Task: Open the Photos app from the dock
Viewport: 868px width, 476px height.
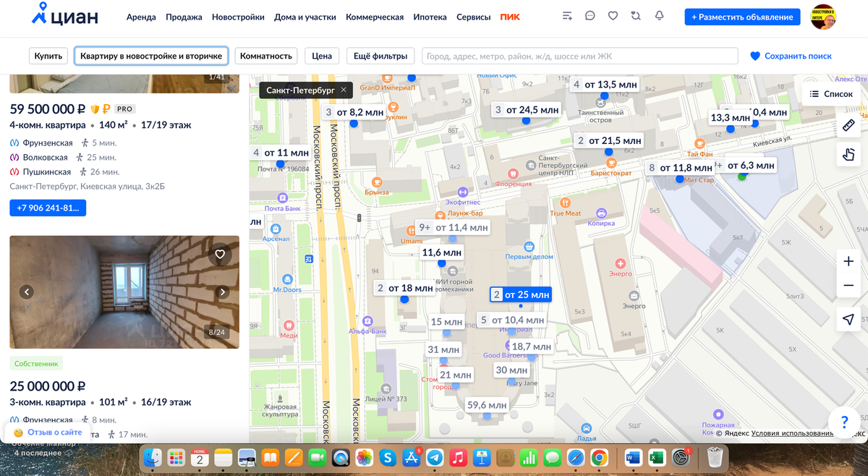Action: [x=365, y=457]
